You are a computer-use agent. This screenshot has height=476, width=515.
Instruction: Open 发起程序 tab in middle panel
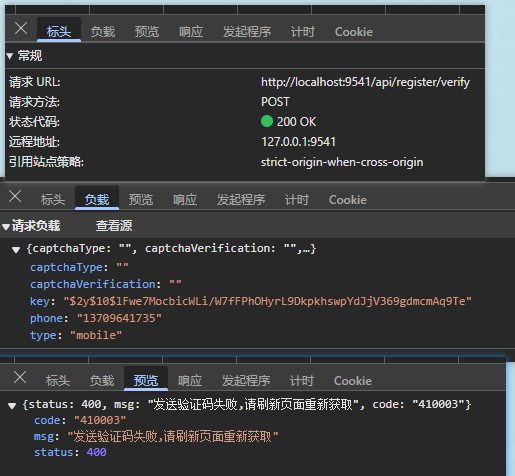pyautogui.click(x=241, y=200)
